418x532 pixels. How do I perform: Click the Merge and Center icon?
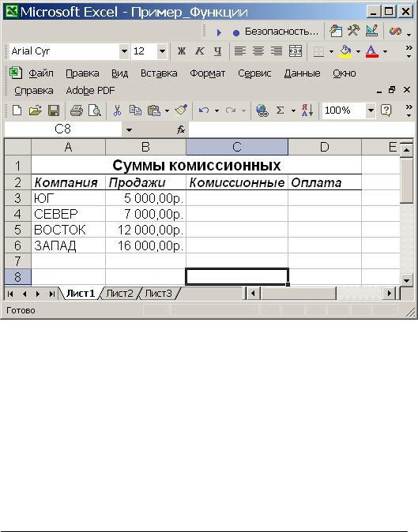tap(295, 51)
